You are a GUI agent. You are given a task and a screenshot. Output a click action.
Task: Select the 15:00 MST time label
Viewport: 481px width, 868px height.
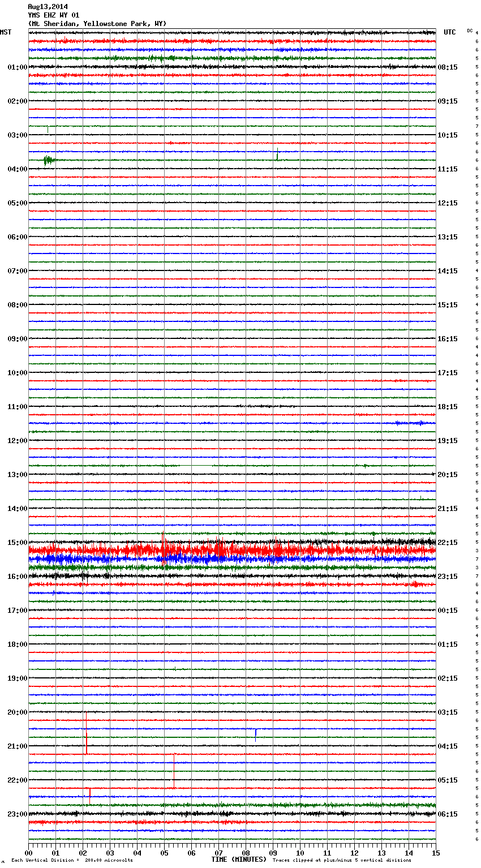coord(18,543)
